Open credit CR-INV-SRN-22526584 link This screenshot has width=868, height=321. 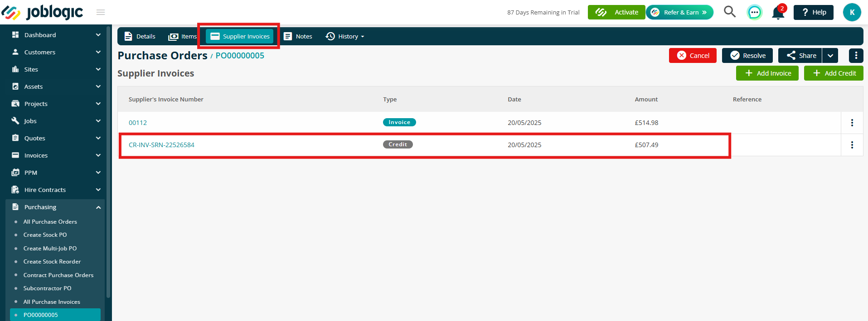point(161,145)
